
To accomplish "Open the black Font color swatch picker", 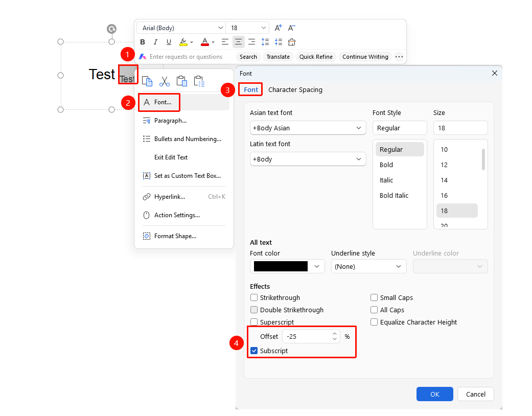I will click(x=287, y=266).
